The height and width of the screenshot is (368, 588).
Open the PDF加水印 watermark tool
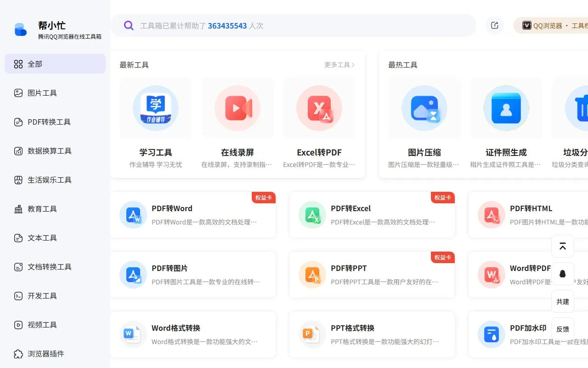pos(491,334)
